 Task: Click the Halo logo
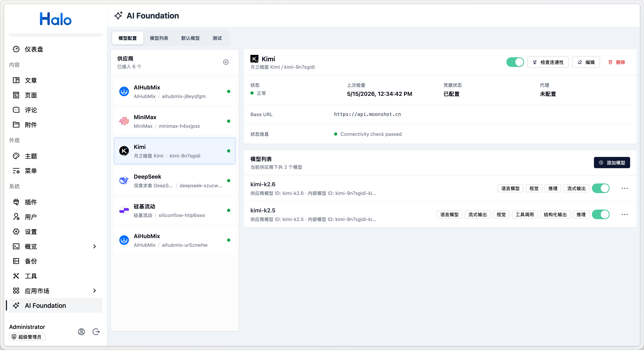[x=56, y=19]
